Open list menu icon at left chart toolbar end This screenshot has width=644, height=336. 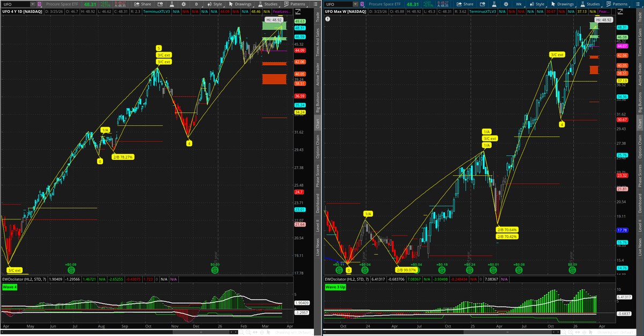(x=314, y=4)
